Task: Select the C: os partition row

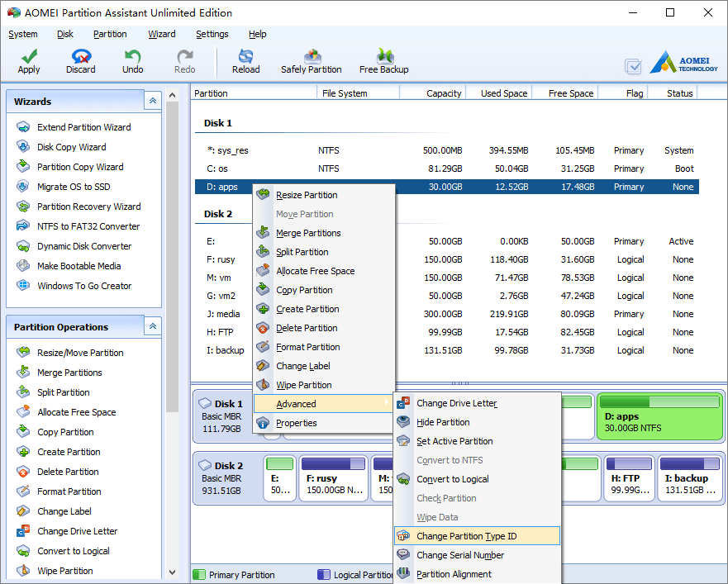Action: (x=447, y=169)
